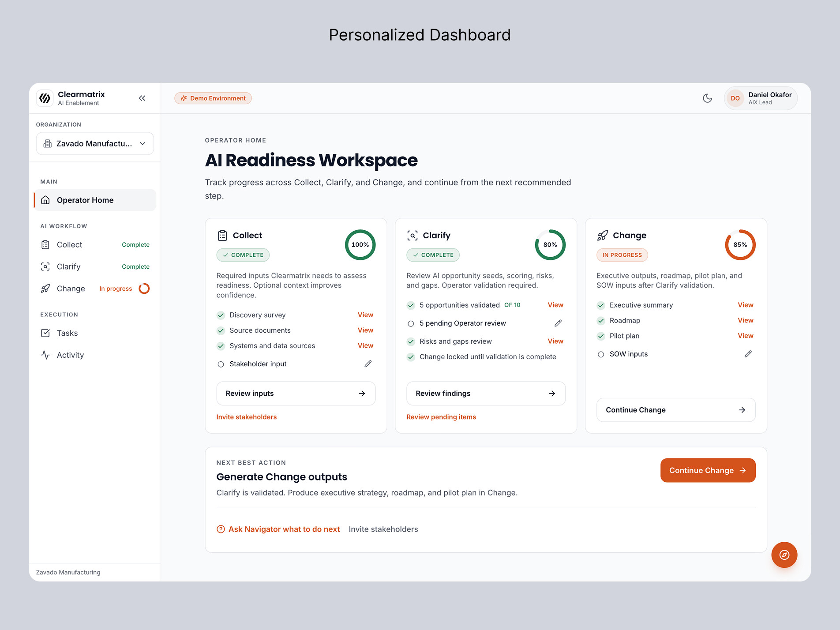Screen dimensions: 840x630
Task: Click Continue Change in the Change card
Action: click(x=676, y=410)
